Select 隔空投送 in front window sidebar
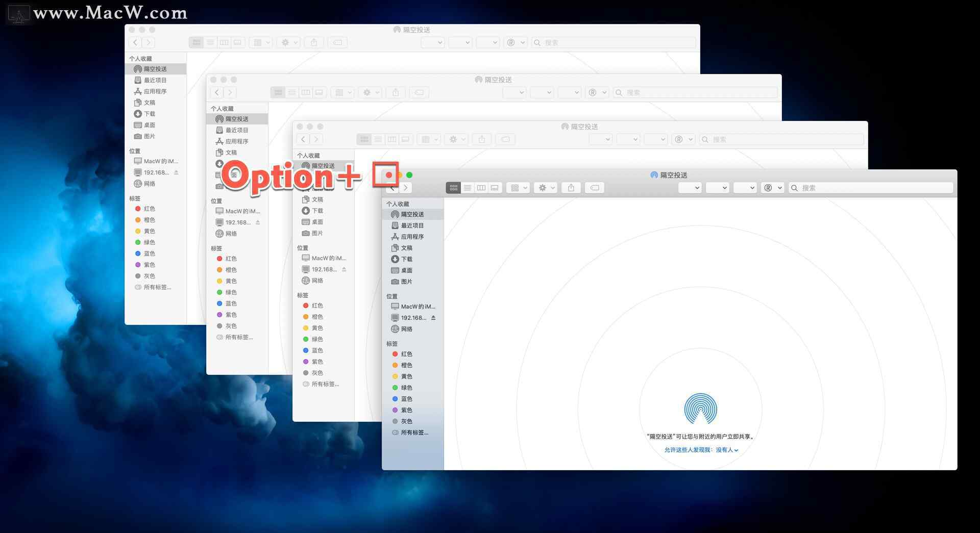980x533 pixels. click(412, 214)
